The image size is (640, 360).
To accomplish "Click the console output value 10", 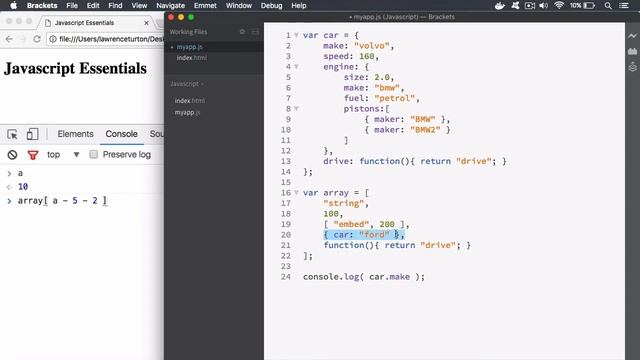I will [23, 187].
